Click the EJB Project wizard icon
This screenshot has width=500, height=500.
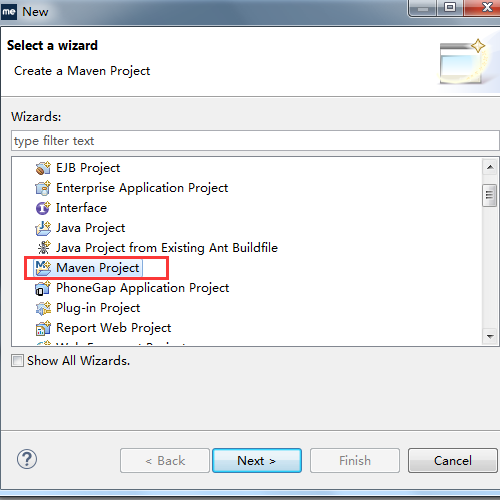tap(43, 168)
